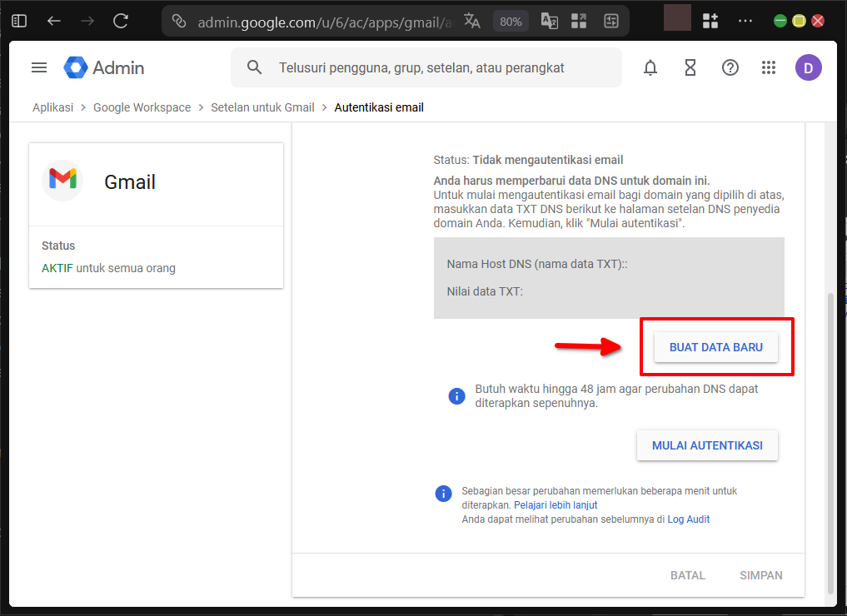Open the pending tasks hourglass icon
This screenshot has height=616, width=847.
click(690, 67)
